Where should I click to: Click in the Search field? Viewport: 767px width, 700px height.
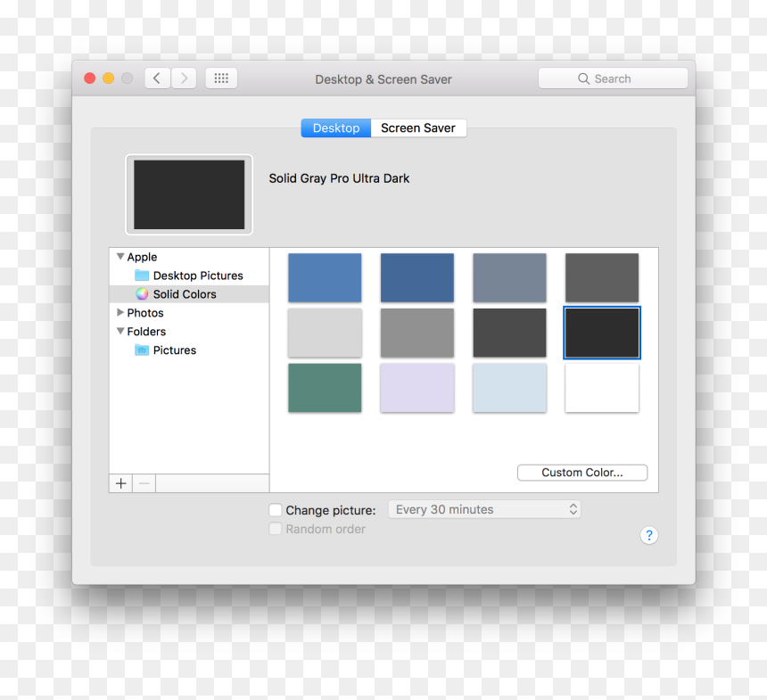(x=613, y=78)
